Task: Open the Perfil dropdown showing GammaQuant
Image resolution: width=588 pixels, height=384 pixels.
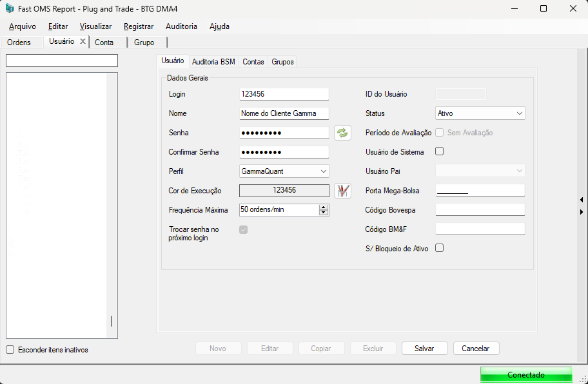Action: pos(284,171)
